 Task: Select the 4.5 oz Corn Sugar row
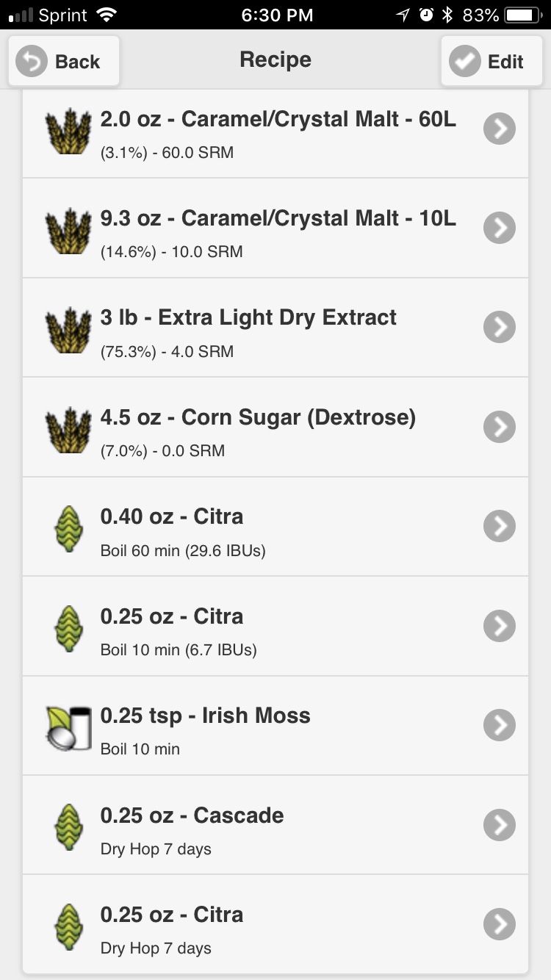pyautogui.click(x=275, y=427)
